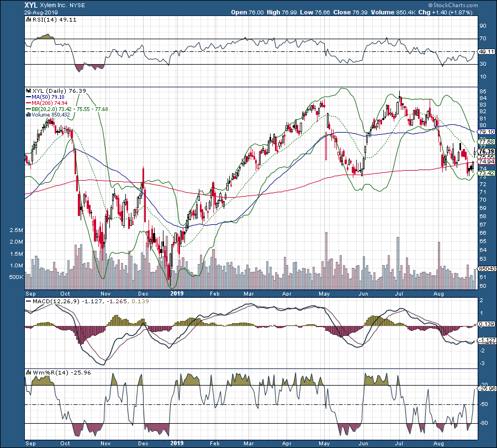Click the 85043 volume tag on right axis
497x448 pixels.
pyautogui.click(x=487, y=269)
